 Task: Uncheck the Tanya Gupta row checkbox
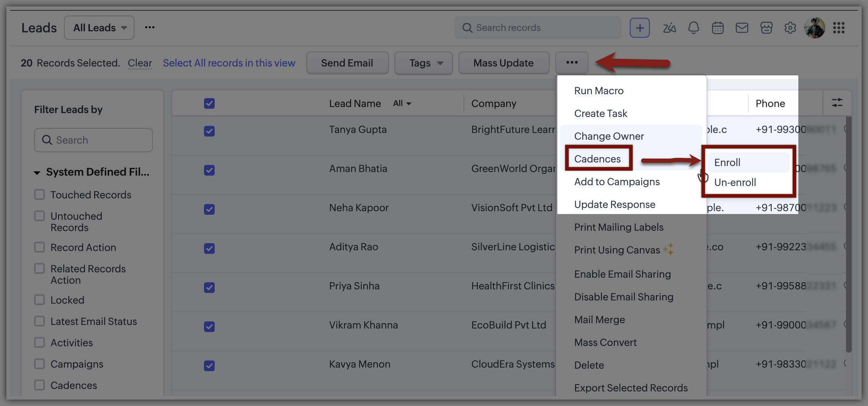(209, 131)
